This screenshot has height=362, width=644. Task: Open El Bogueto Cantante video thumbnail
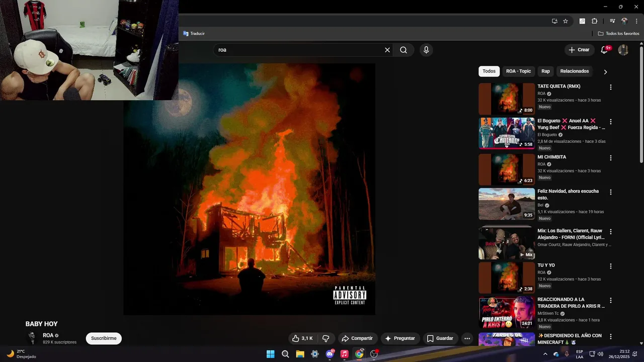tap(507, 133)
